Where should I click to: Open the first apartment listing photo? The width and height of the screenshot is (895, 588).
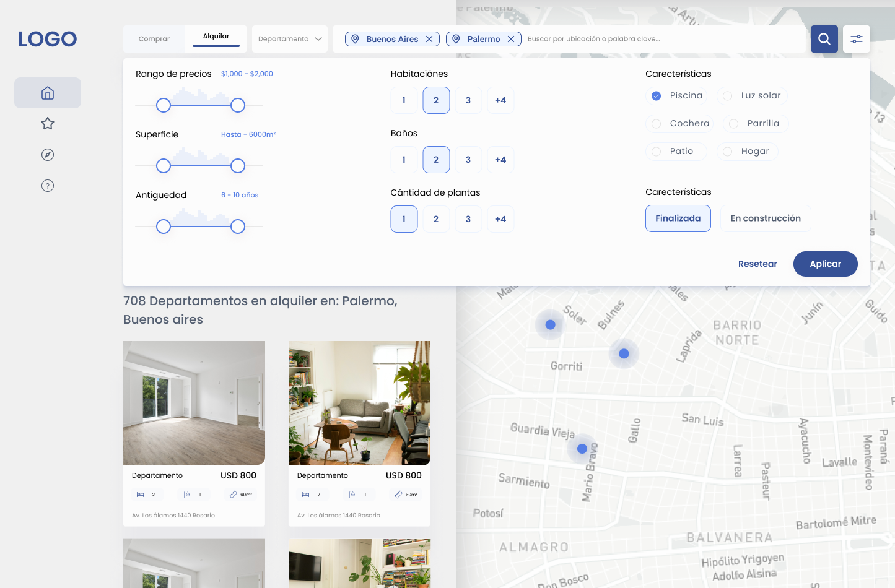(x=194, y=402)
